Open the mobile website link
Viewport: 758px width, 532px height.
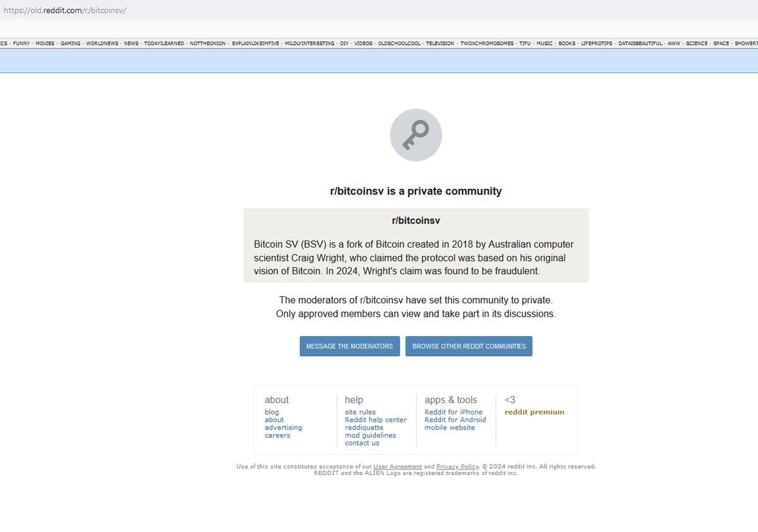click(x=450, y=428)
